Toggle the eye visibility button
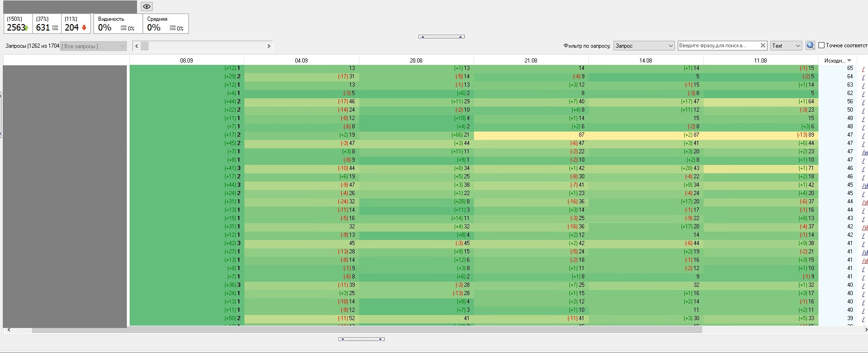This screenshot has width=868, height=353. [147, 6]
